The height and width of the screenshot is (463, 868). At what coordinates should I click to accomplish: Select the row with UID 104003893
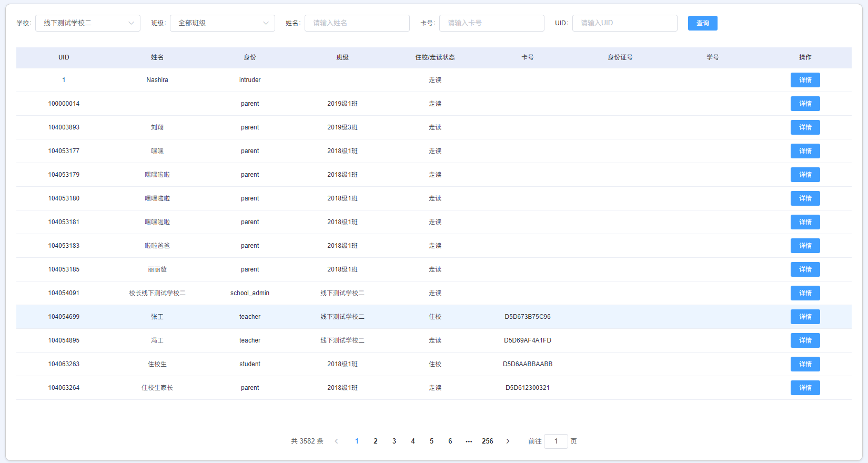coord(64,127)
